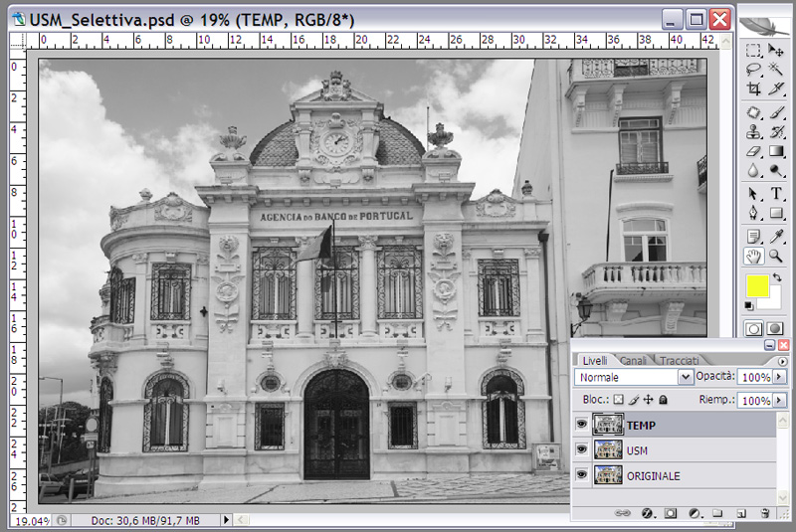Select the USM layer name
The image size is (796, 532).
coord(638,450)
